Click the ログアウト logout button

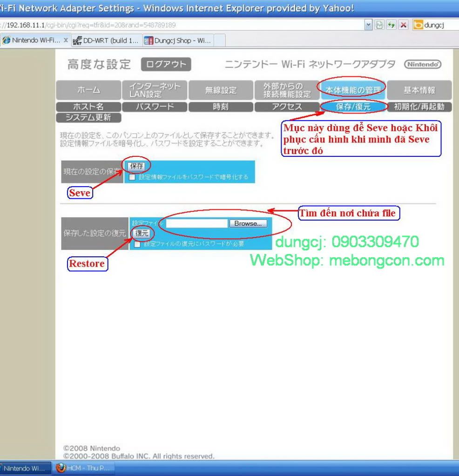tap(166, 65)
